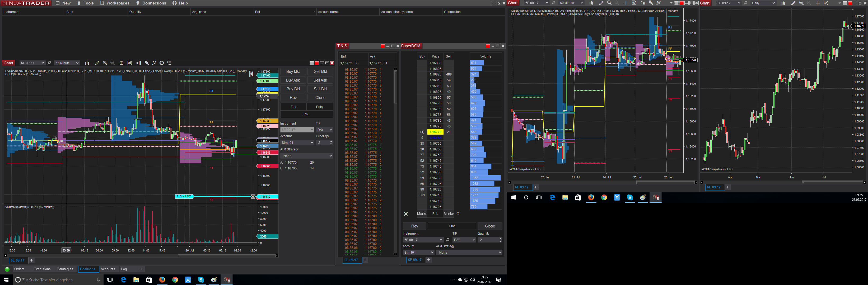The width and height of the screenshot is (868, 285).
Task: Open strategies dialog in 15 Minute chart
Action: pyautogui.click(x=154, y=63)
